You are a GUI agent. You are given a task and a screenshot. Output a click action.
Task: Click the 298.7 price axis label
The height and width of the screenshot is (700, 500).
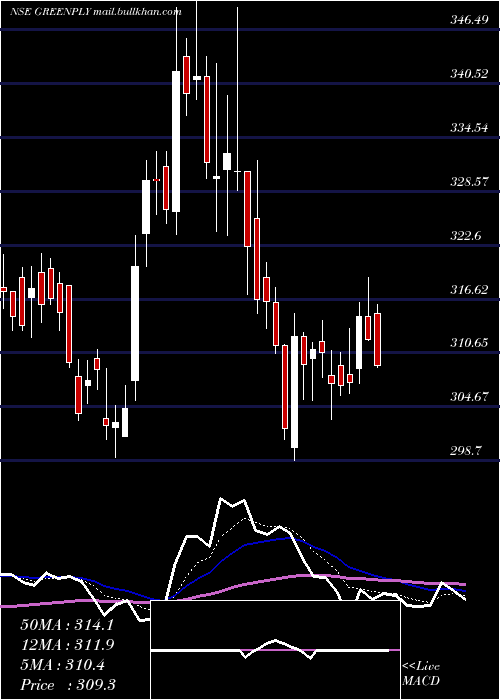[x=466, y=451]
